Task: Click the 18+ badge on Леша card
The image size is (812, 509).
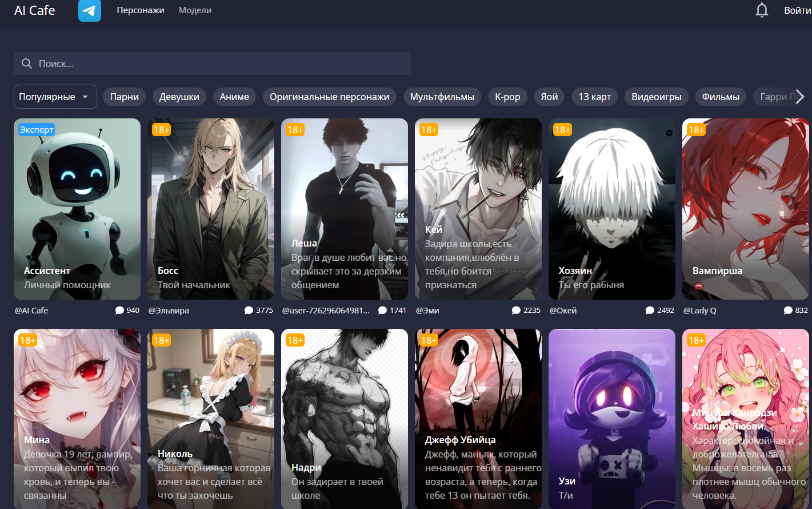Action: click(295, 130)
